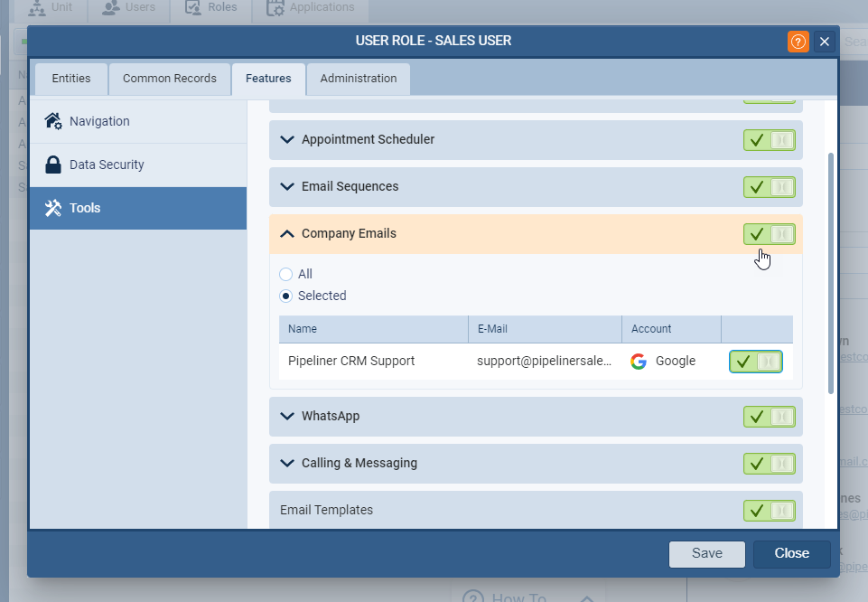Click the Applications icon in background toolbar
Viewport: 868px width, 602px height.
(x=275, y=7)
